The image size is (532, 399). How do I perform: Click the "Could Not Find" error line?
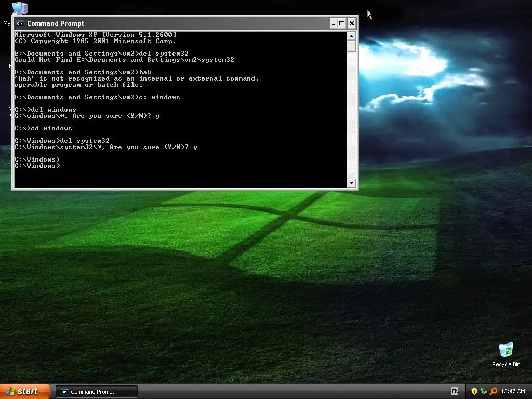(124, 60)
